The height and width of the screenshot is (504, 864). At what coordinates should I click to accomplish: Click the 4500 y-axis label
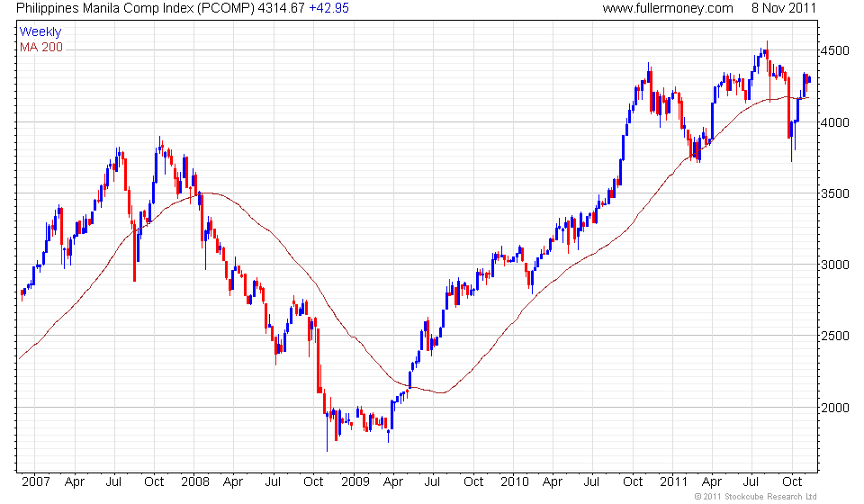(835, 50)
